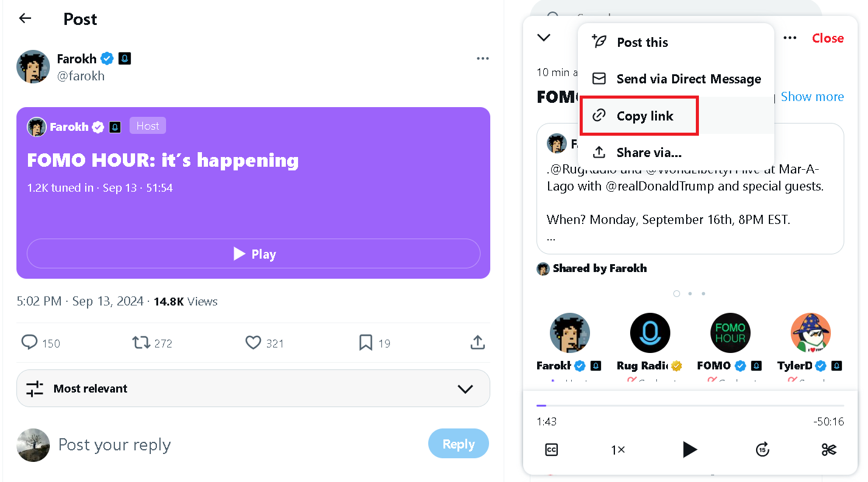The width and height of the screenshot is (868, 482).
Task: Collapse the Space with the down chevron
Action: (x=543, y=37)
